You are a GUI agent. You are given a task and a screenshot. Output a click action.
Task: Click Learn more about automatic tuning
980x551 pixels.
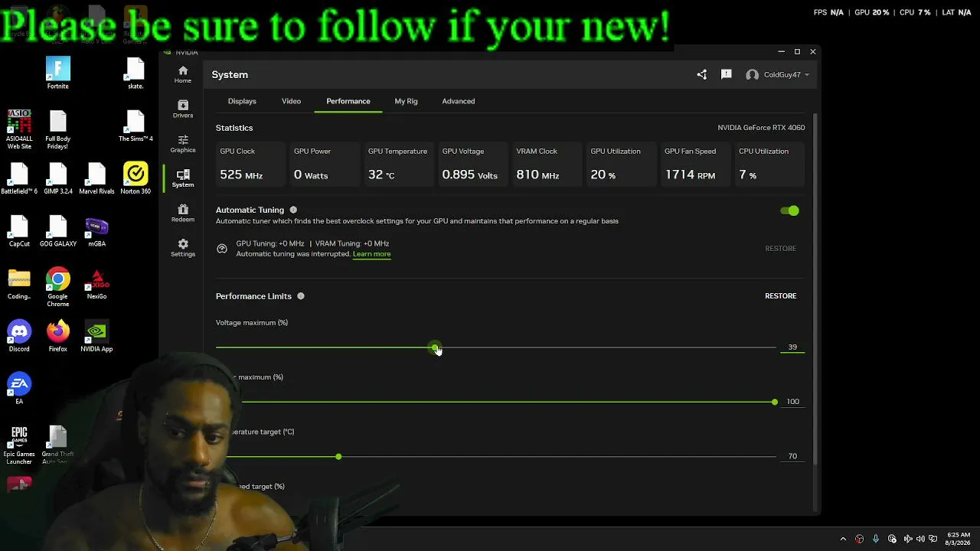pyautogui.click(x=371, y=254)
